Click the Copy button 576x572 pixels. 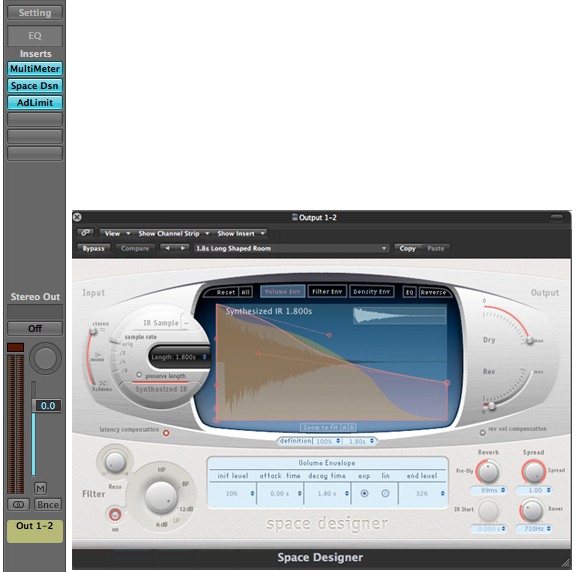click(407, 248)
